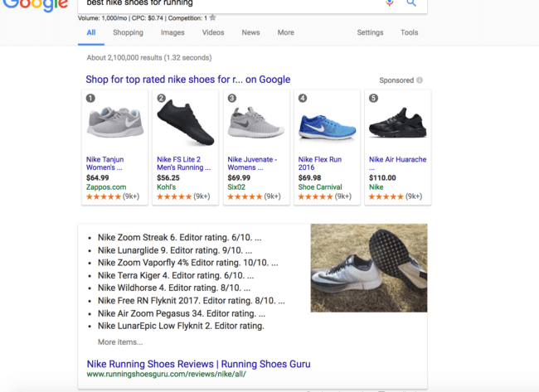Click the $56.25 price
539x392 pixels.
168,178
